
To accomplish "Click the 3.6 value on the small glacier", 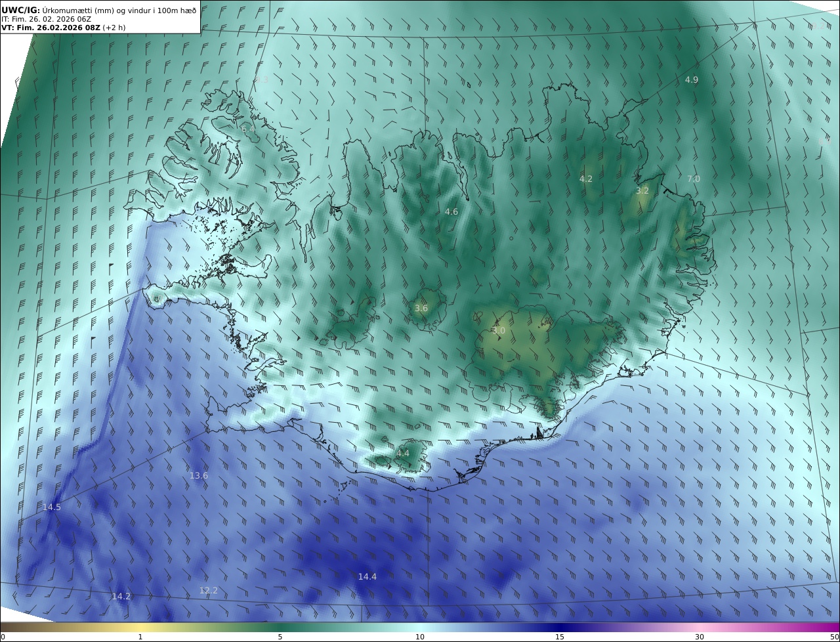I will pyautogui.click(x=421, y=308).
